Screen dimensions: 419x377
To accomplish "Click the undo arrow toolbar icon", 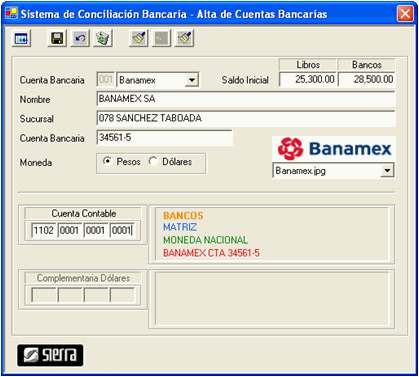I will tap(80, 38).
